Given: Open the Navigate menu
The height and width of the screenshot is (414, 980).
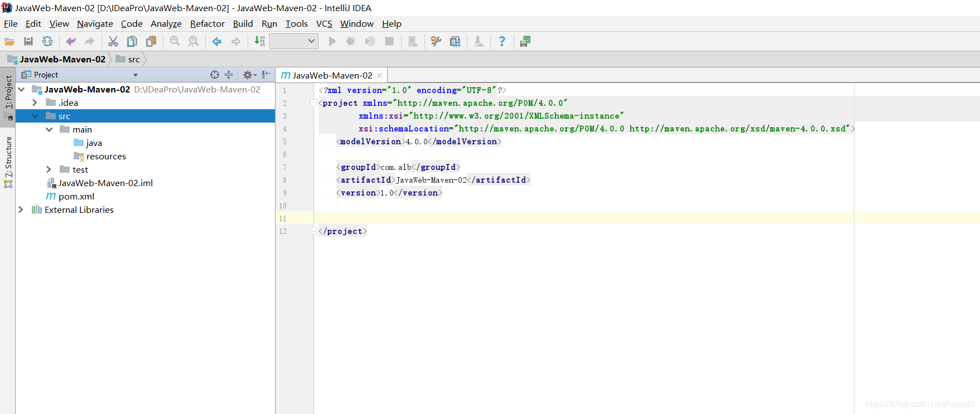Looking at the screenshot, I should 95,23.
